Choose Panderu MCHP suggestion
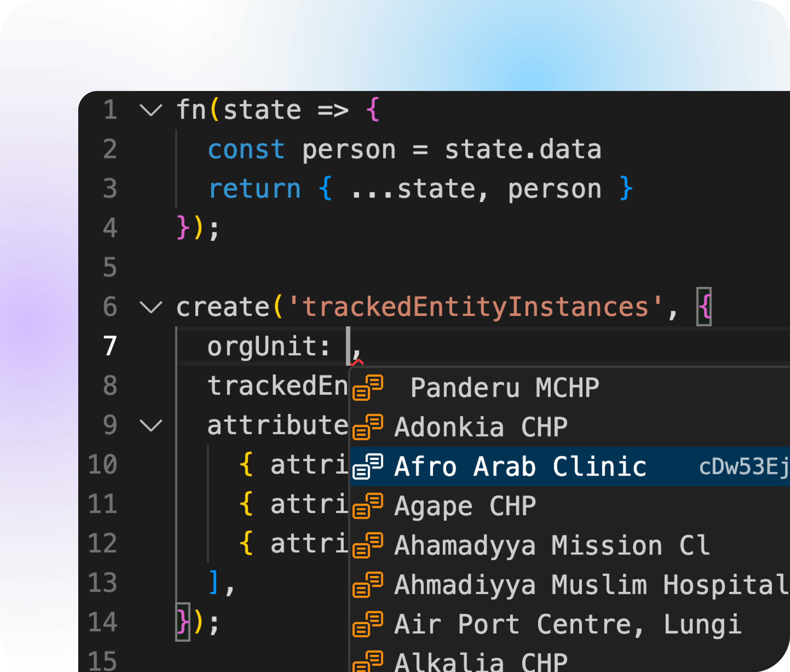Image resolution: width=790 pixels, height=672 pixels. click(x=570, y=388)
